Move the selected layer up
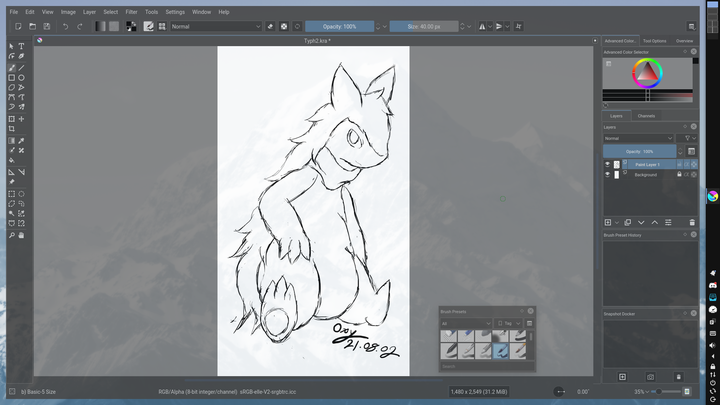Screen dimensions: 720x405 click(x=655, y=223)
